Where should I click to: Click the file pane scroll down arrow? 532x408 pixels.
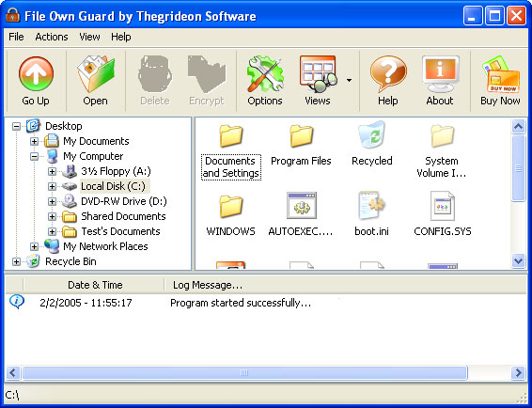[x=518, y=261]
